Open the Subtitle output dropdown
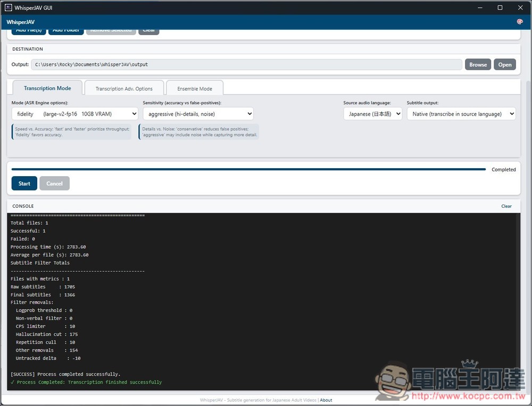Viewport: 532px width, 406px height. (x=461, y=114)
